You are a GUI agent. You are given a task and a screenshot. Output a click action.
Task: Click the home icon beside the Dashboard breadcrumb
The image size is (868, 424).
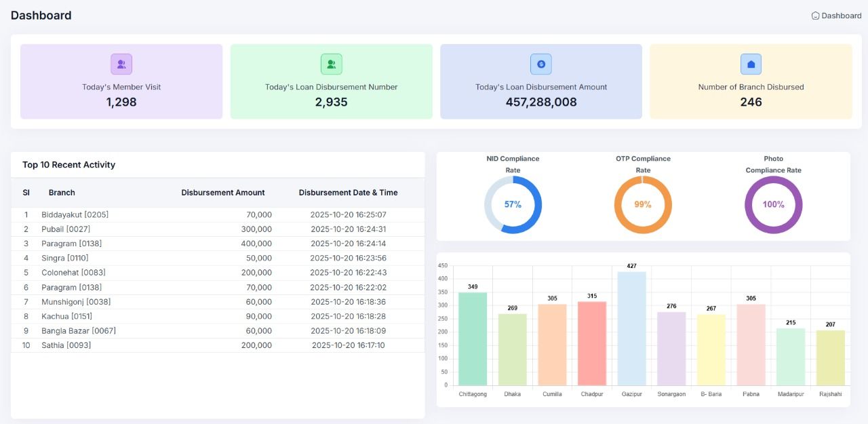tap(815, 15)
